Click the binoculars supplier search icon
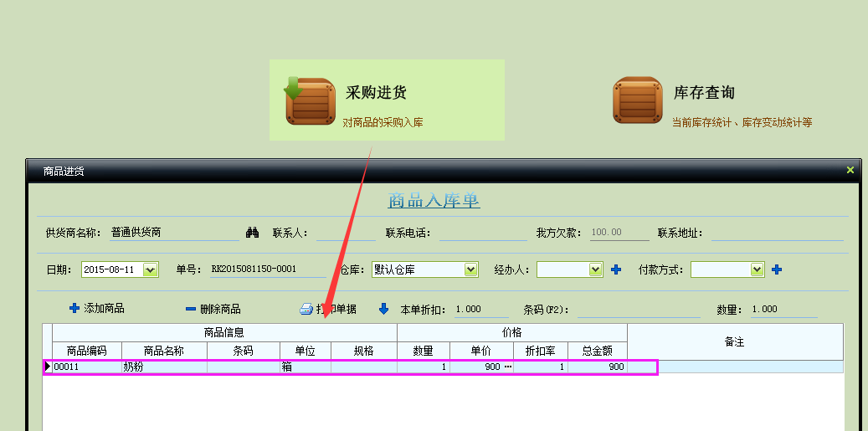868x431 pixels. pyautogui.click(x=253, y=233)
